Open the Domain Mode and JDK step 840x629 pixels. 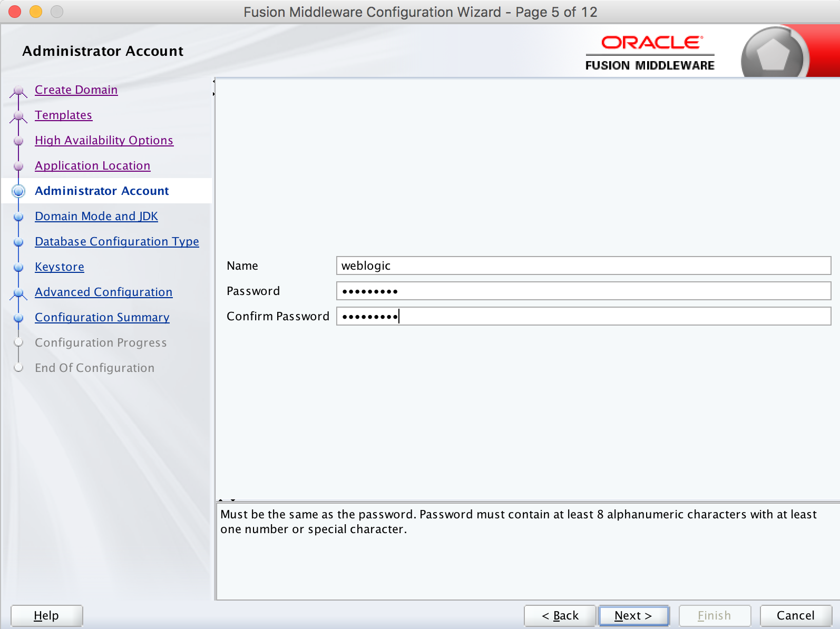point(96,217)
